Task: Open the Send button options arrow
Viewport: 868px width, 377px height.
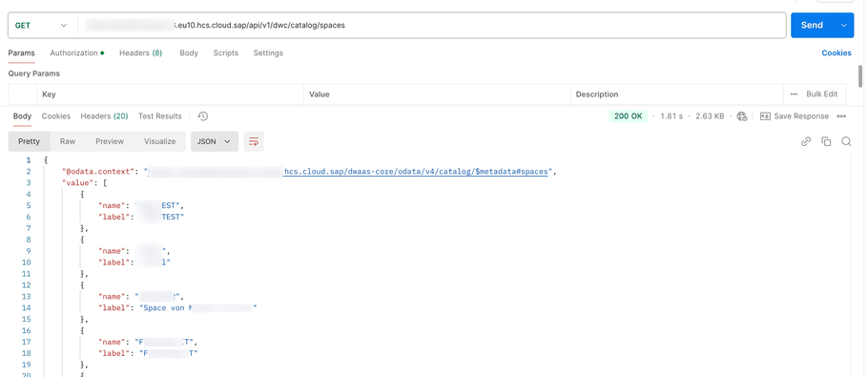Action: 844,26
